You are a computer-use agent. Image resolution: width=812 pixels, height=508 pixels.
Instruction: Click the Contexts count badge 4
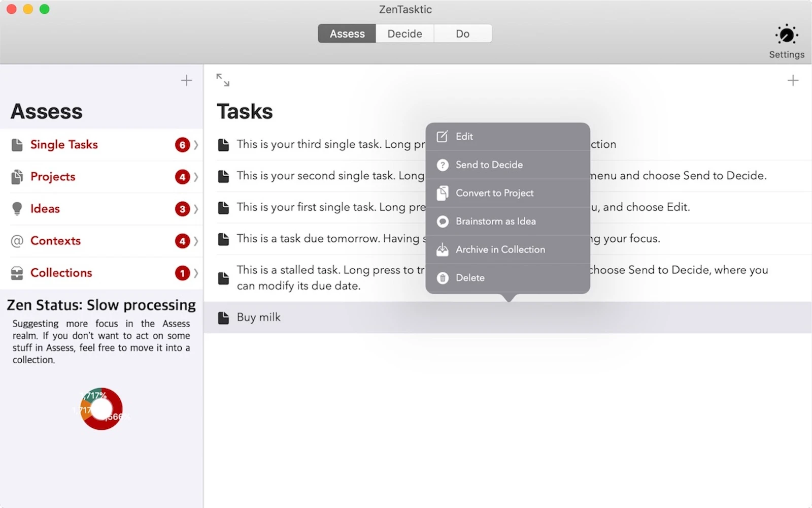click(x=182, y=241)
